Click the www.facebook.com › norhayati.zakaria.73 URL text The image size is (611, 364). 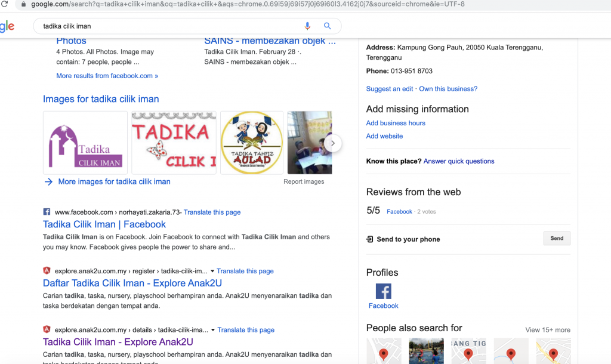tap(118, 212)
